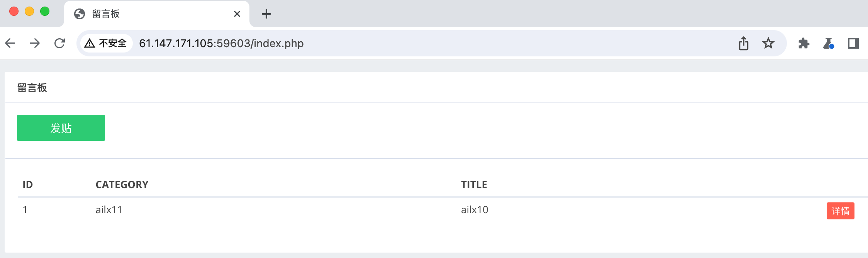Select the 留言板 browser tab
The width and height of the screenshot is (868, 258).
[147, 14]
